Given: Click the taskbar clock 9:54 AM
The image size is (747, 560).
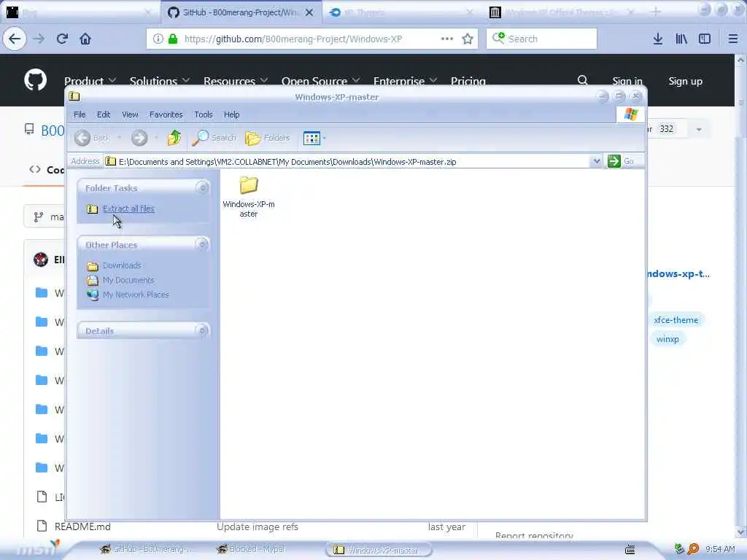Looking at the screenshot, I should [720, 549].
